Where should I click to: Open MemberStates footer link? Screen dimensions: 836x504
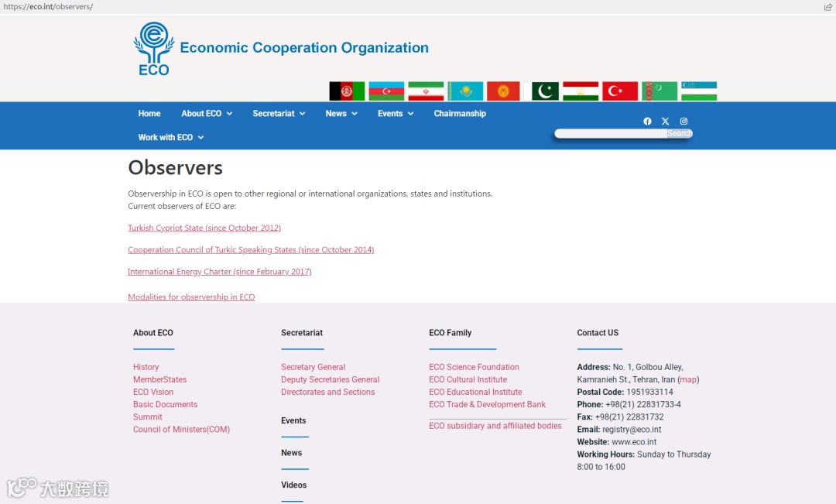[160, 379]
